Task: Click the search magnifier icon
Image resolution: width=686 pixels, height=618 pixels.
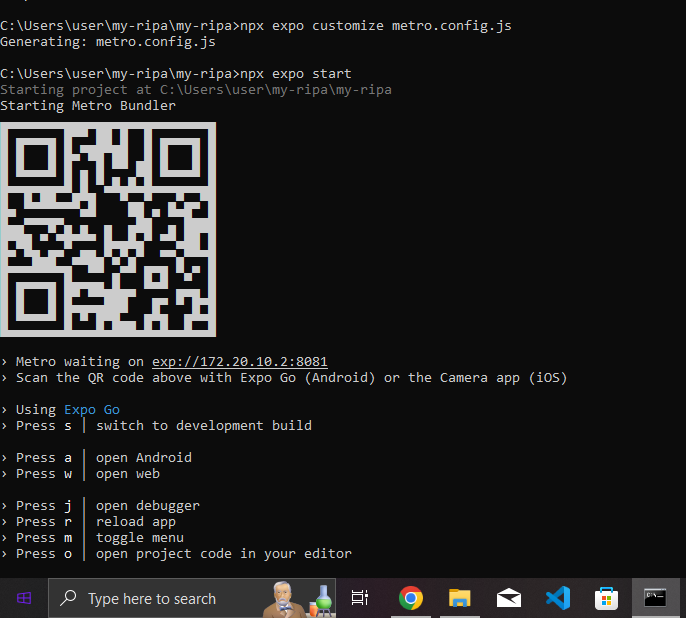Action: pyautogui.click(x=68, y=598)
